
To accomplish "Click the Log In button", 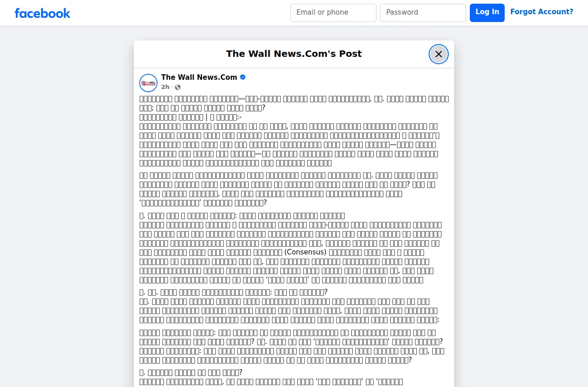I will [x=487, y=12].
